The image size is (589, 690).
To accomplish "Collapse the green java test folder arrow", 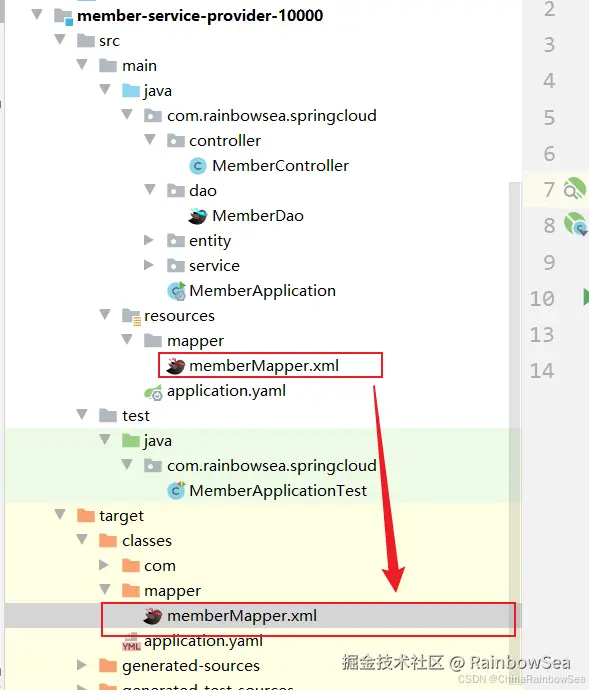I will (x=105, y=439).
